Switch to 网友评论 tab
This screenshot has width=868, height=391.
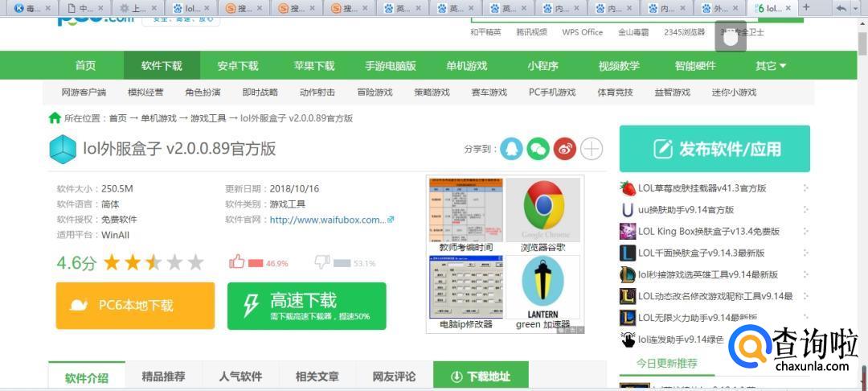[x=395, y=377]
